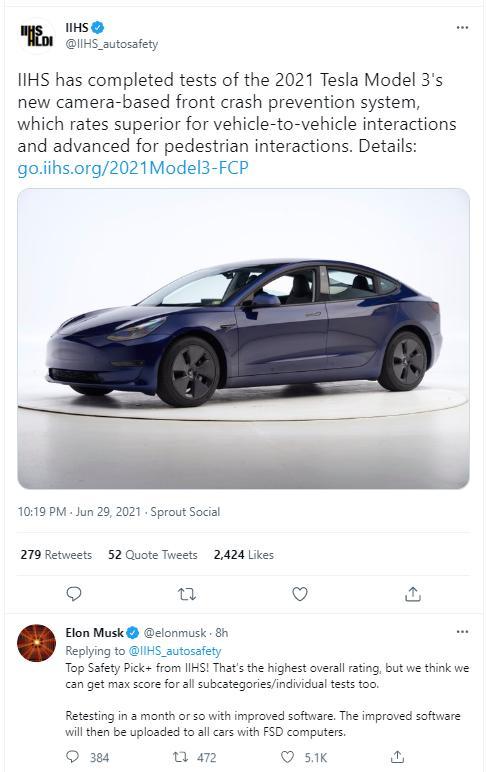486x772 pixels.
Task: Open the 52 Quote Tweets list
Action: click(x=153, y=555)
